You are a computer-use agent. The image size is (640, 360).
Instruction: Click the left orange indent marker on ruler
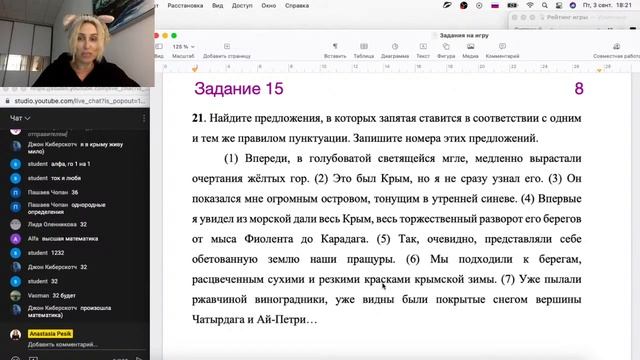(x=195, y=69)
